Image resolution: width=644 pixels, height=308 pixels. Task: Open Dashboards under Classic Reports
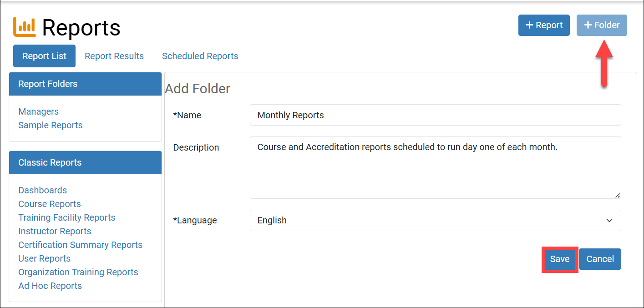[42, 190]
